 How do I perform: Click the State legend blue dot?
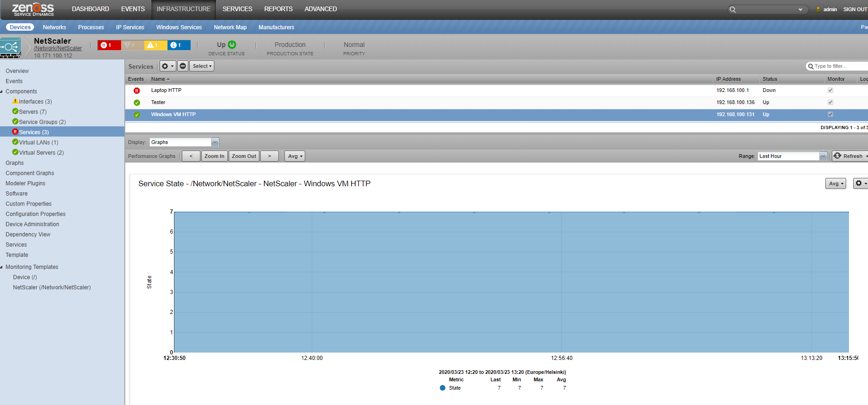(443, 388)
